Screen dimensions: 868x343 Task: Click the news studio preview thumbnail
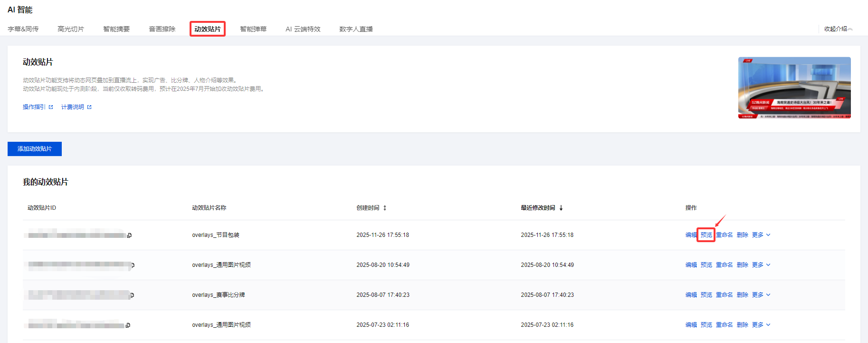point(794,88)
